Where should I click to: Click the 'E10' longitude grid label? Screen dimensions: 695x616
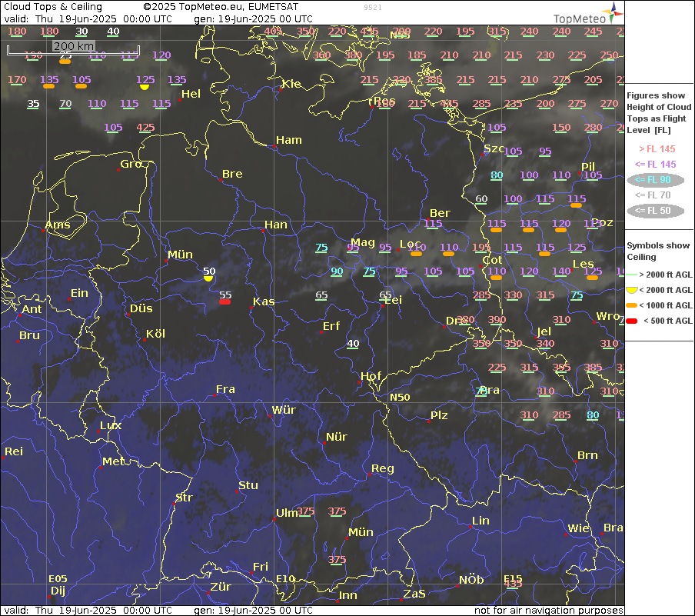(285, 579)
